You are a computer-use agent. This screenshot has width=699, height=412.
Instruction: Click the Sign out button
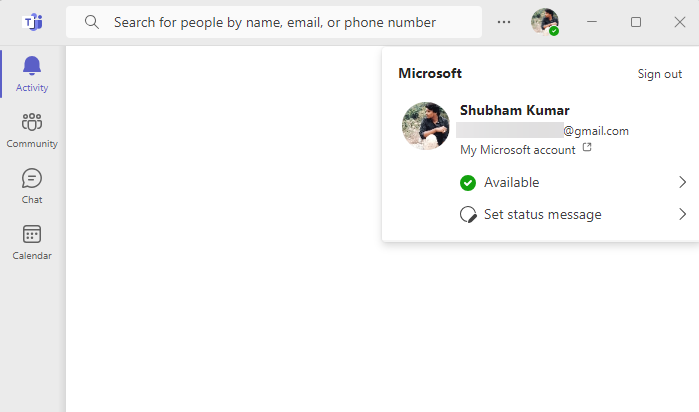pos(660,74)
